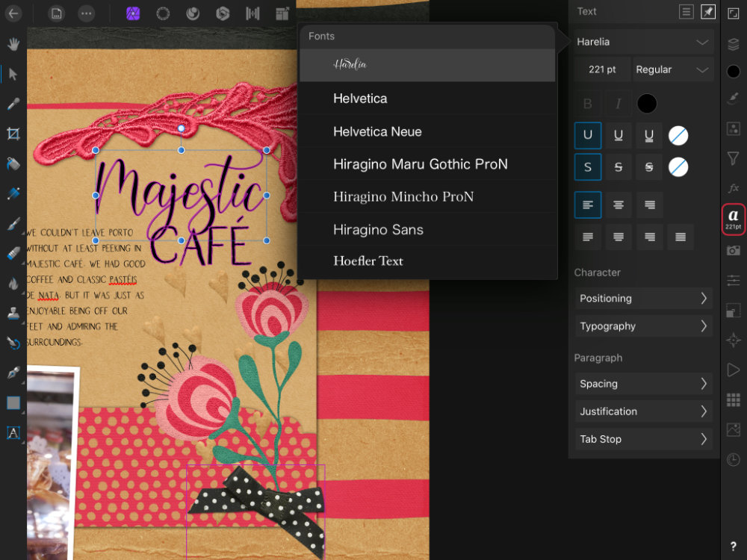This screenshot has width=747, height=560.
Task: Select the Colour Picker eyedropper tool
Action: pyautogui.click(x=13, y=104)
